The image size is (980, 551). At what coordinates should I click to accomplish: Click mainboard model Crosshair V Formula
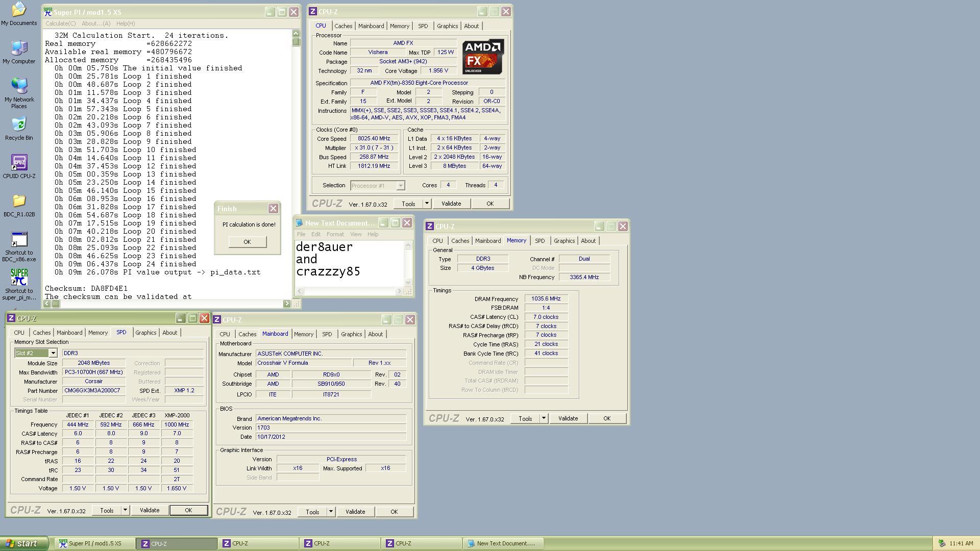[x=304, y=363]
